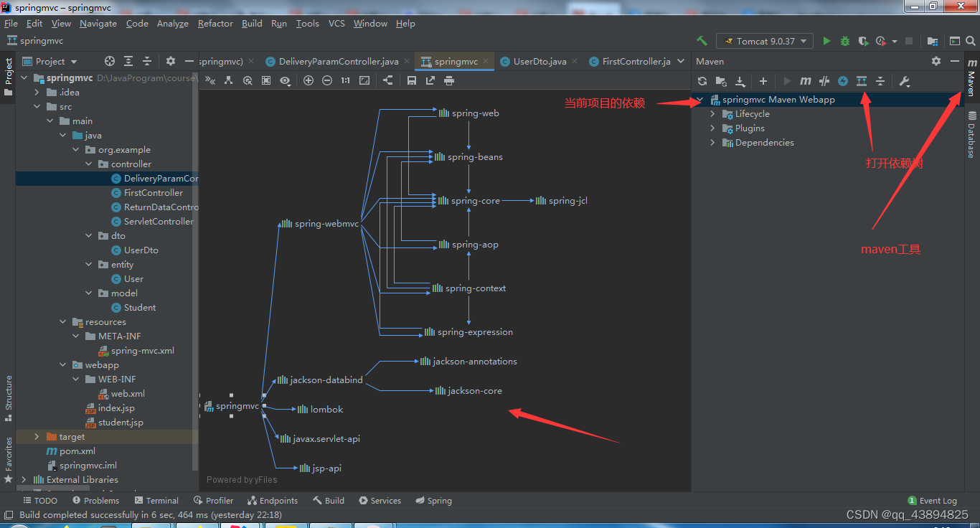Click the Profiler run icon in main toolbar
Screen dimensions: 980x528
point(882,41)
